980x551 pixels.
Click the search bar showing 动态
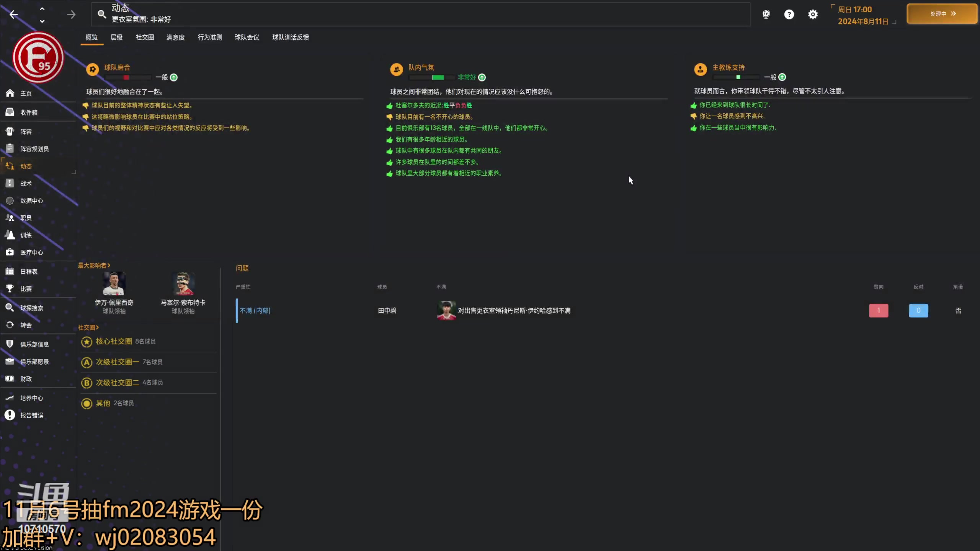tap(420, 14)
